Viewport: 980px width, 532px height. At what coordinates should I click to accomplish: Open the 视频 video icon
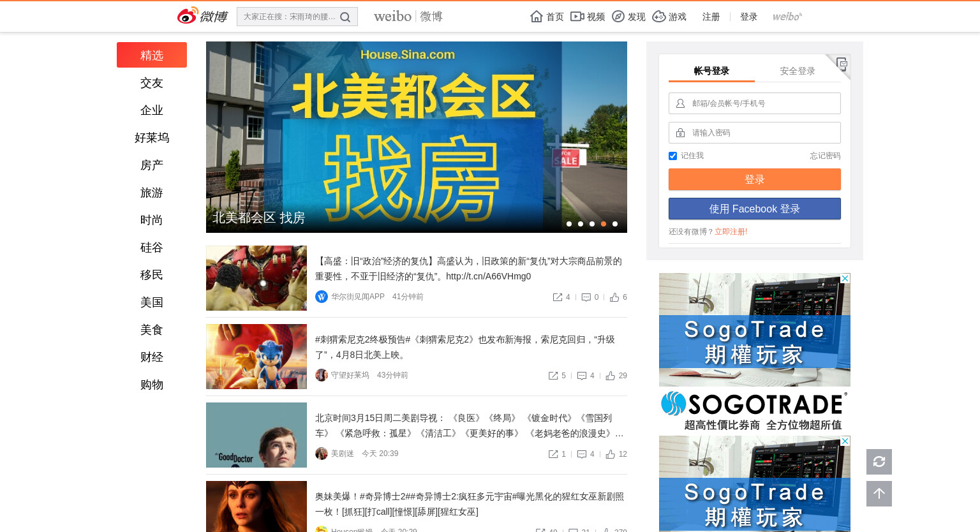tap(577, 17)
